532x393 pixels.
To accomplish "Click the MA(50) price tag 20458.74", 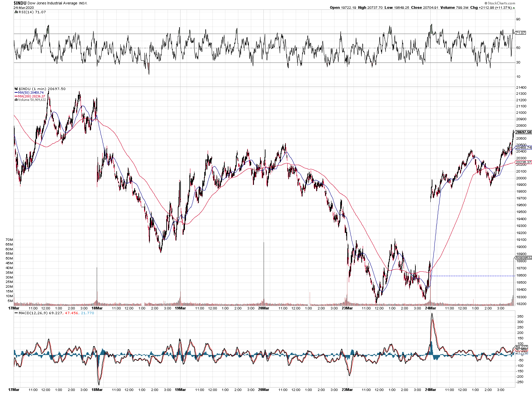I will click(x=523, y=148).
